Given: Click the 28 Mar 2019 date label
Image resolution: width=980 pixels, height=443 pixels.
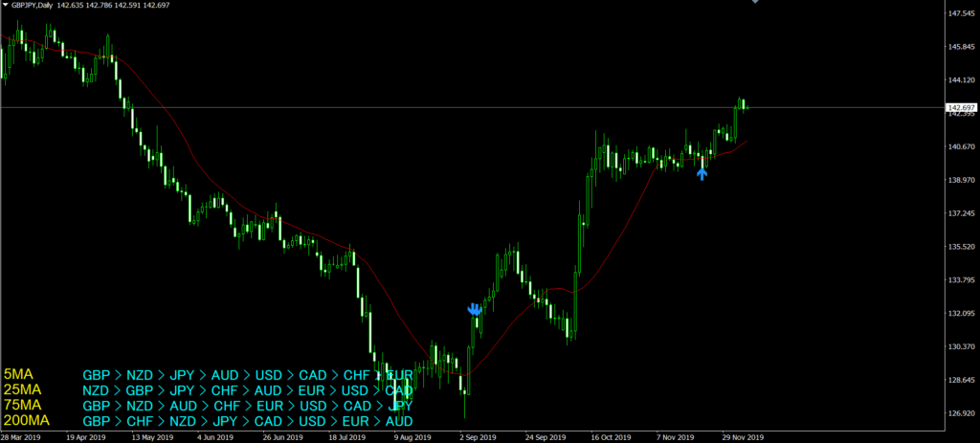Looking at the screenshot, I should tap(21, 436).
